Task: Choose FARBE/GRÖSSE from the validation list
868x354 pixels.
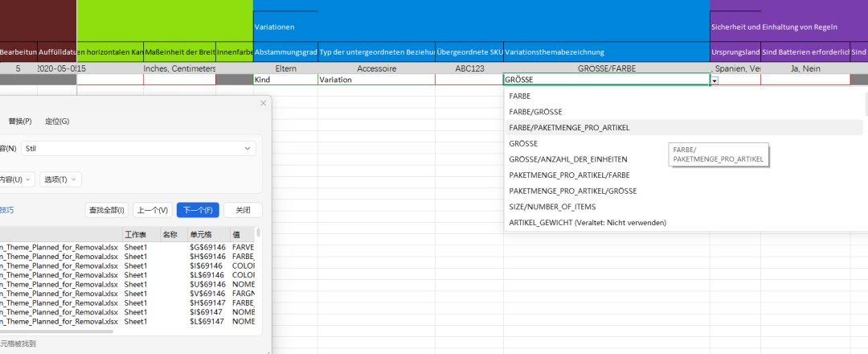Action: pyautogui.click(x=684, y=112)
